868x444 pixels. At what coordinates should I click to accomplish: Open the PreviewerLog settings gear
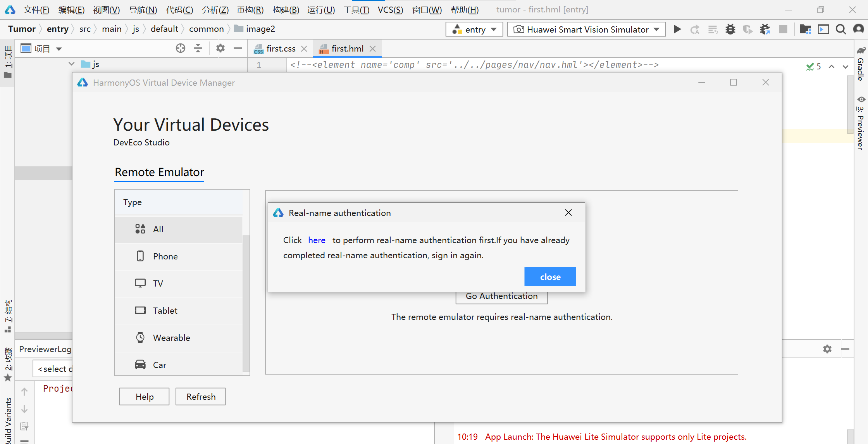pos(827,349)
